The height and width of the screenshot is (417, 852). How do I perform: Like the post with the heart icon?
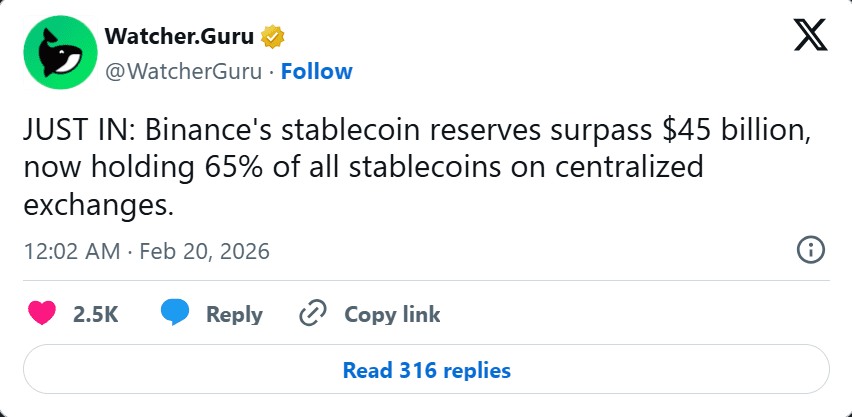pyautogui.click(x=42, y=314)
